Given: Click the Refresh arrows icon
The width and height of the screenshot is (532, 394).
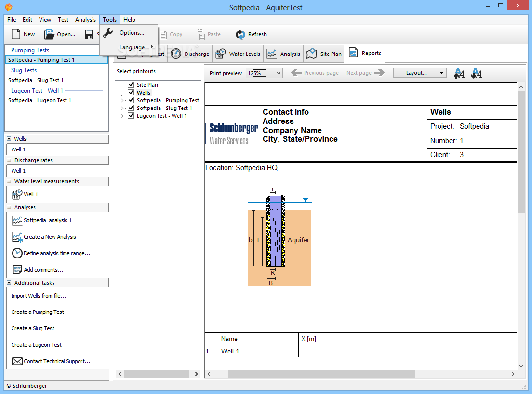Looking at the screenshot, I should (240, 34).
